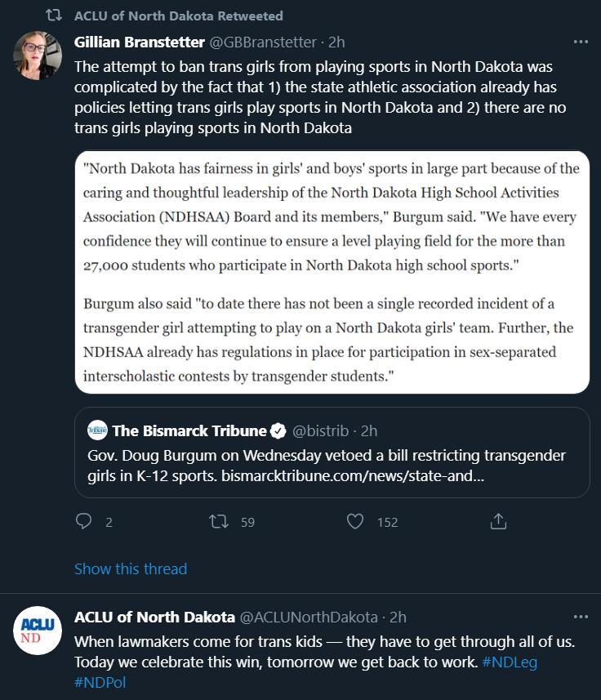Screen dimensions: 601x700
Task: Click the ACLU of North Dakota Retweeted label
Action: click(179, 16)
